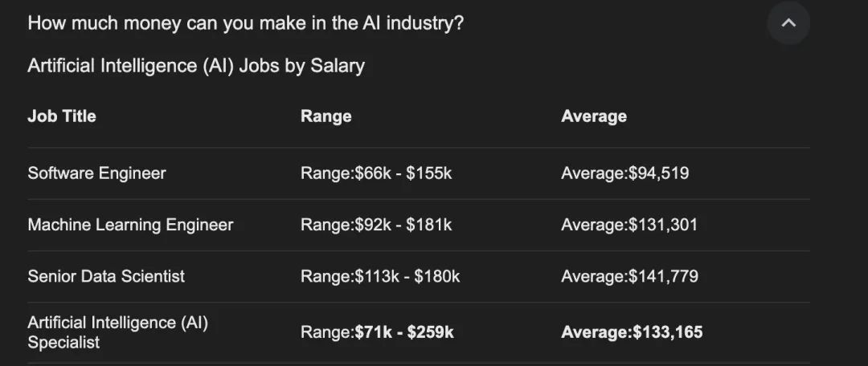Click the Range column header
The height and width of the screenshot is (366, 868).
pos(326,116)
